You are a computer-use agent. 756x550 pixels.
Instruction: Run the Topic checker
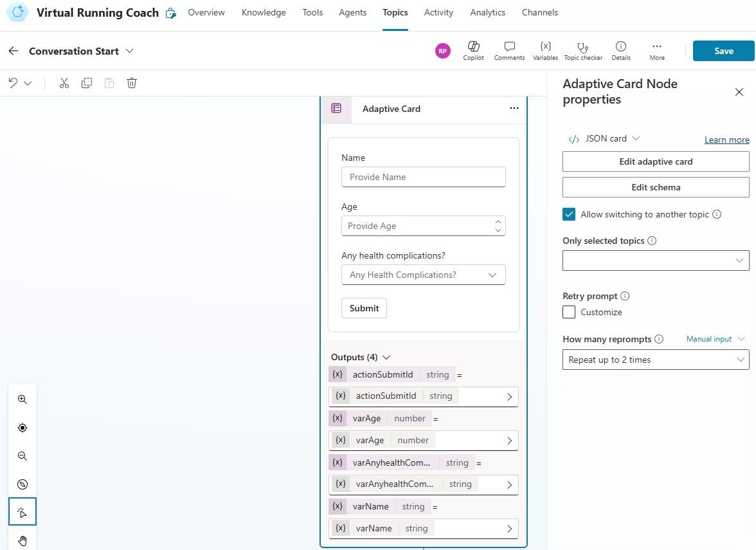click(x=582, y=47)
